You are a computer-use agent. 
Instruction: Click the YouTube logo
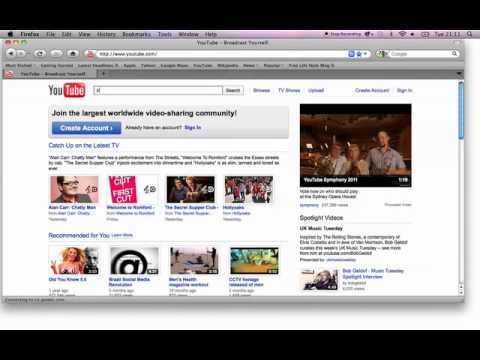click(x=67, y=90)
